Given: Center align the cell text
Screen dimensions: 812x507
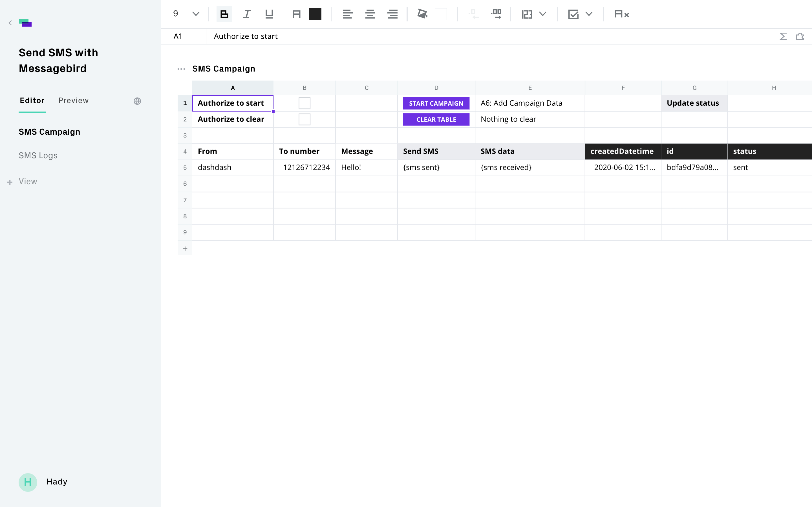Looking at the screenshot, I should click(370, 14).
